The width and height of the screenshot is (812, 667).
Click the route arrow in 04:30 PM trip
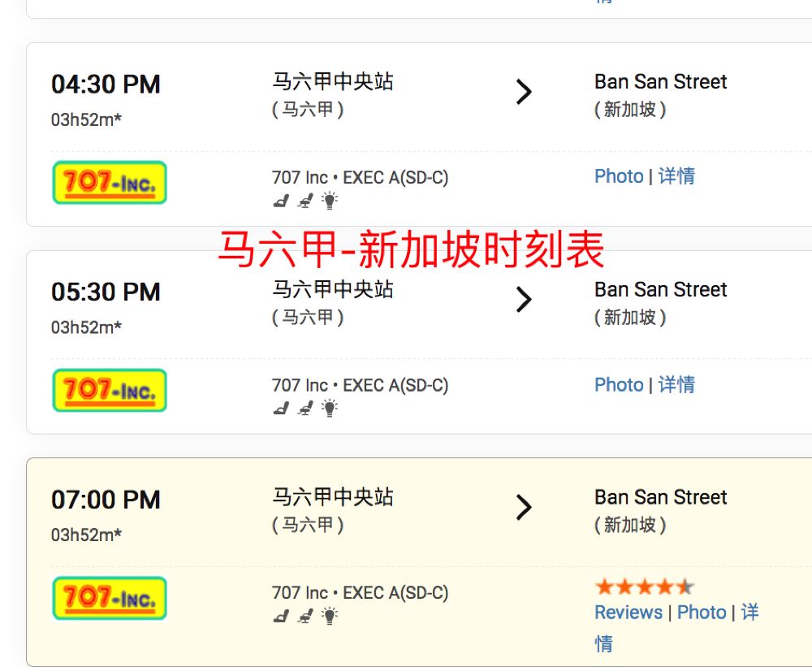pos(524,93)
